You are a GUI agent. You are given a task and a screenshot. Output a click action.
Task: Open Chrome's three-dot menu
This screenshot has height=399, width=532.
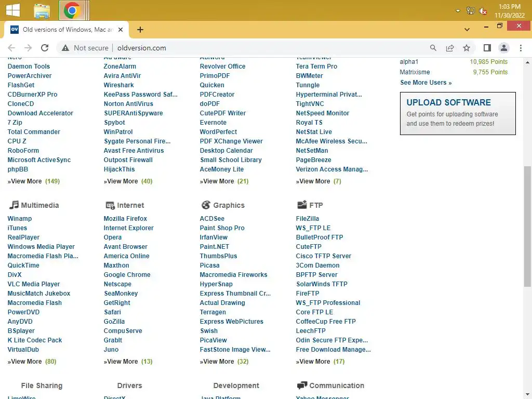tap(521, 48)
